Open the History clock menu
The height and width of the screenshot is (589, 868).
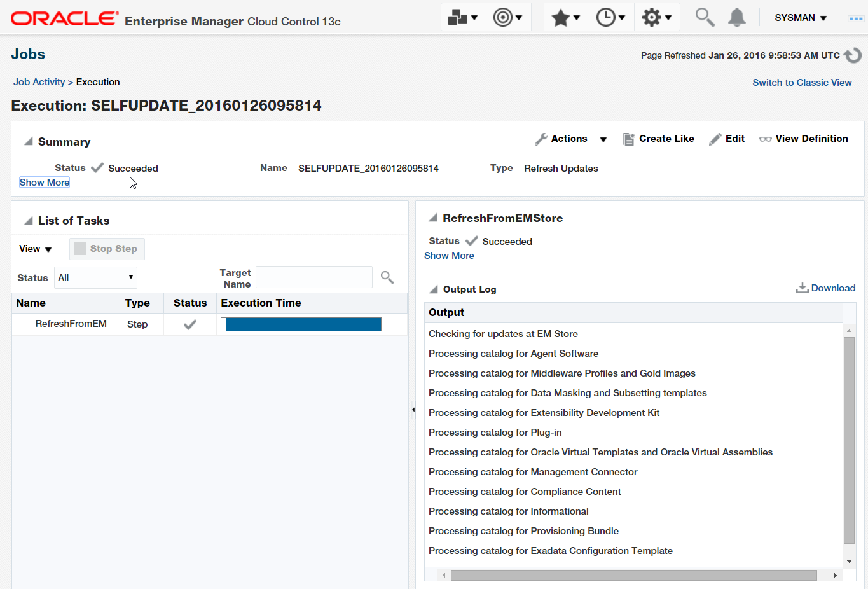[x=611, y=17]
